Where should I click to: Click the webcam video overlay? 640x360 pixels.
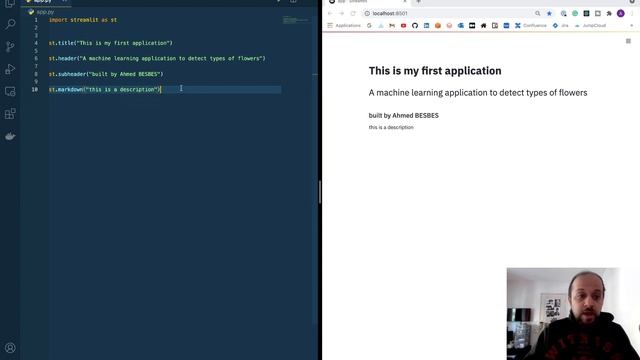pyautogui.click(x=573, y=314)
